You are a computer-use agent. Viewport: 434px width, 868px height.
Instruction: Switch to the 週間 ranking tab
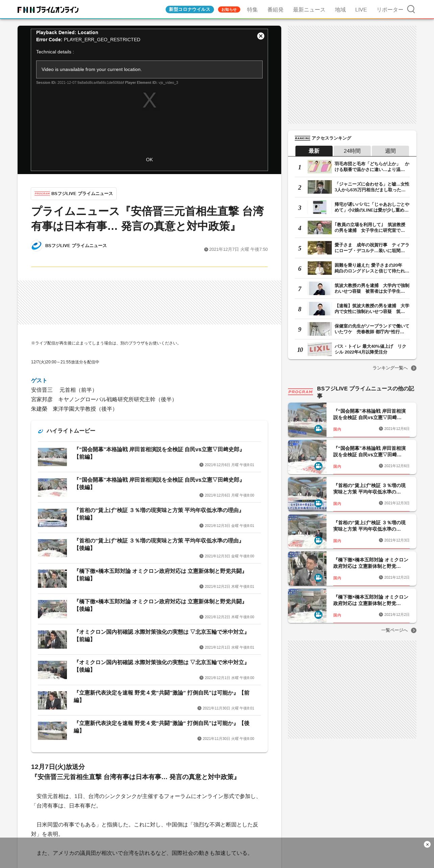(390, 151)
